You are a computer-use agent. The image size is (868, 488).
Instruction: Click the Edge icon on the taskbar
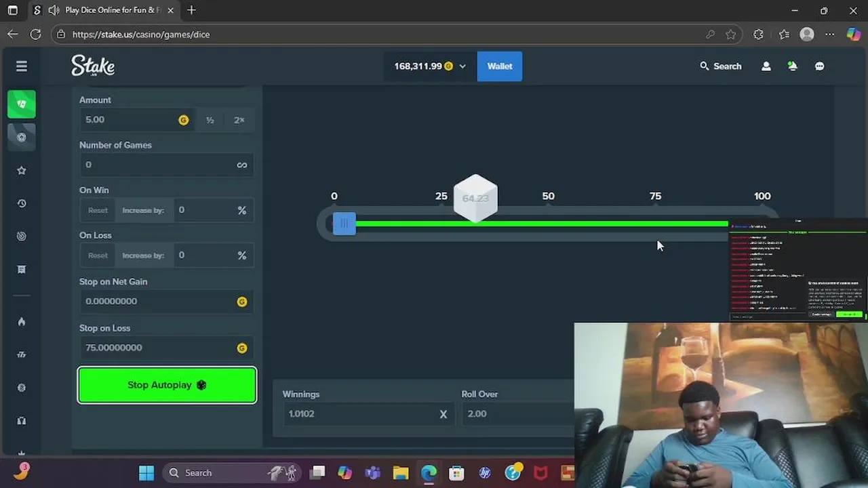(x=429, y=473)
